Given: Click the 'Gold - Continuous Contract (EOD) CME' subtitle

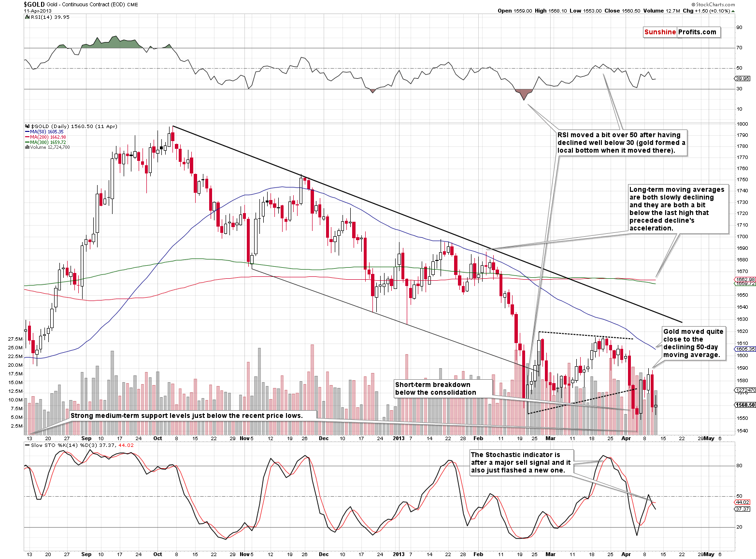Looking at the screenshot, I should [x=92, y=5].
